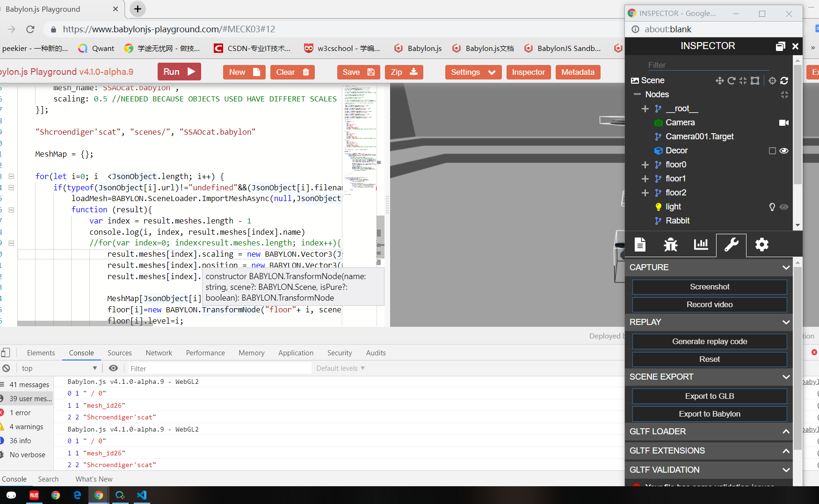Expand the GLTF EXTENSIONS section
The height and width of the screenshot is (504, 819).
pyautogui.click(x=786, y=451)
